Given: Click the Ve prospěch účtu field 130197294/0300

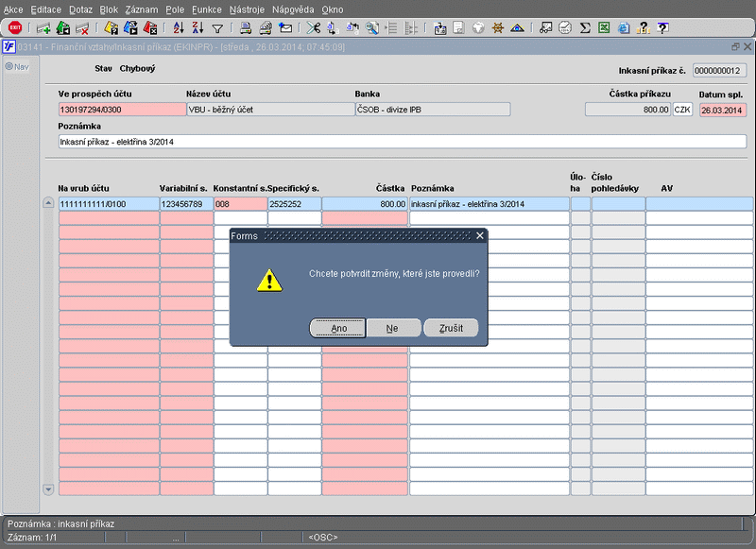Looking at the screenshot, I should [122, 110].
